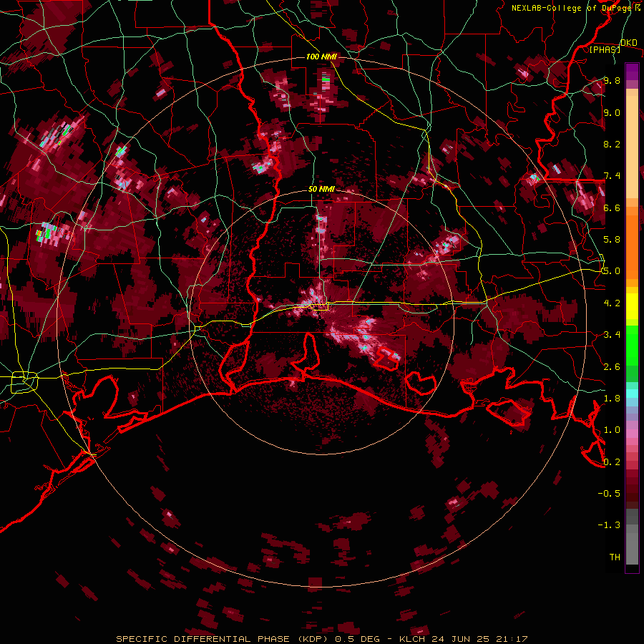This screenshot has height=644, width=644.
Task: Click the 2.6 color scale value
Action: click(612, 367)
